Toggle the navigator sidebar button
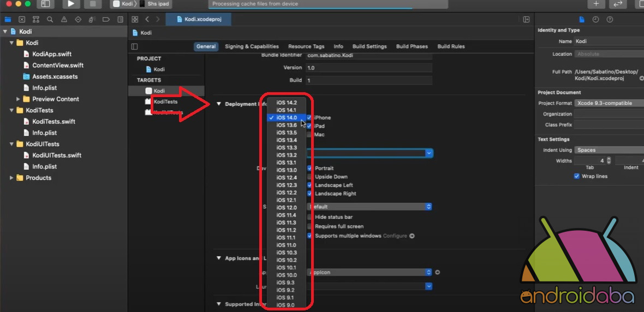Viewport: 644px width, 312px height. (x=46, y=4)
